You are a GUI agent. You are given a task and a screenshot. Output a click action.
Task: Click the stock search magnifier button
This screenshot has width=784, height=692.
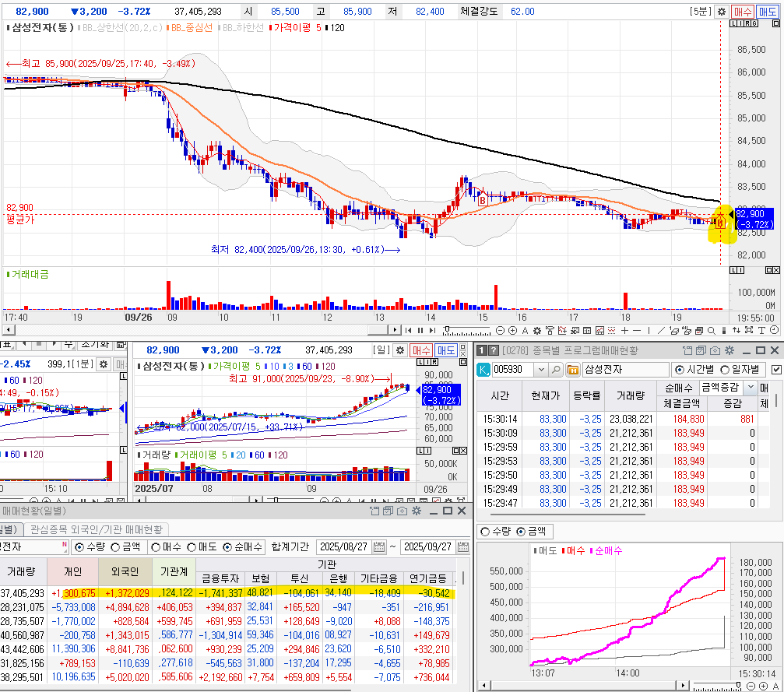pyautogui.click(x=556, y=370)
